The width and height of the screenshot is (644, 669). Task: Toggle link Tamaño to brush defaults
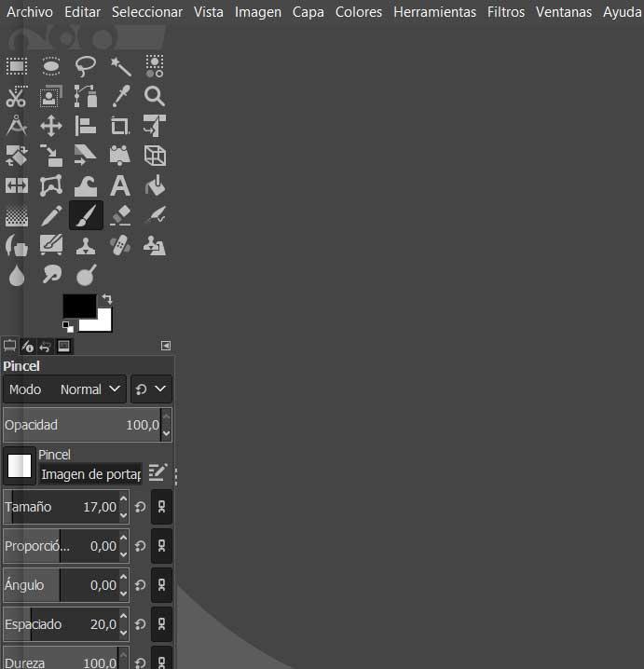tap(162, 507)
